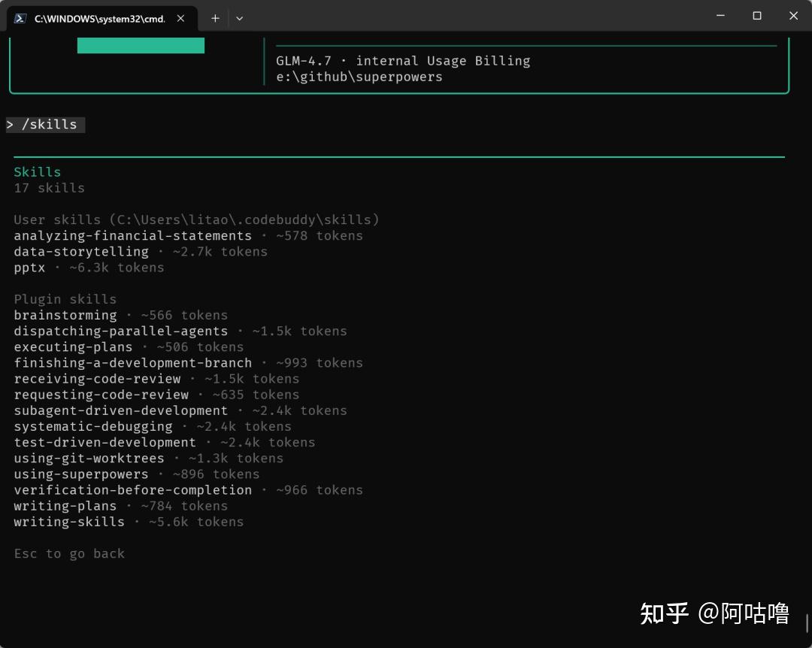The height and width of the screenshot is (648, 812).
Task: Select the C:\WINDOWS\system32\cmd tab
Action: [x=101, y=19]
